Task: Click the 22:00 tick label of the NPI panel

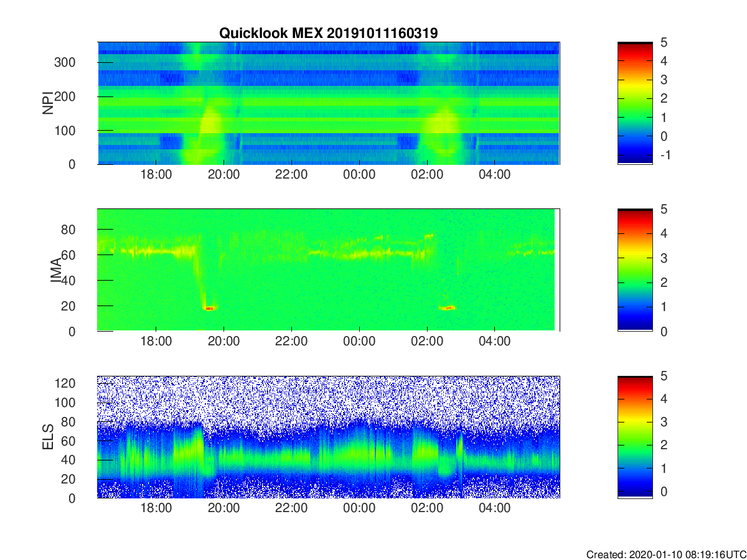Action: pos(291,175)
